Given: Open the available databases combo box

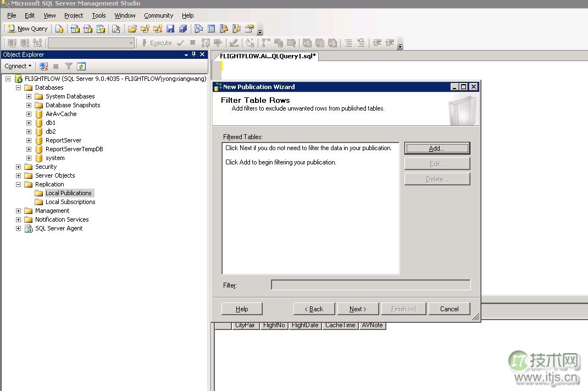Looking at the screenshot, I should [x=91, y=43].
